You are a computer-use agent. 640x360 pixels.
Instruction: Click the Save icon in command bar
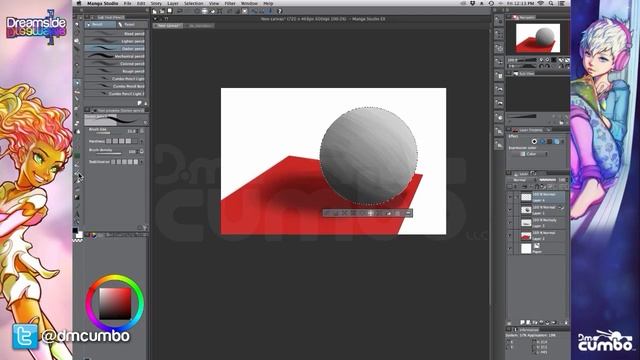tap(170, 11)
